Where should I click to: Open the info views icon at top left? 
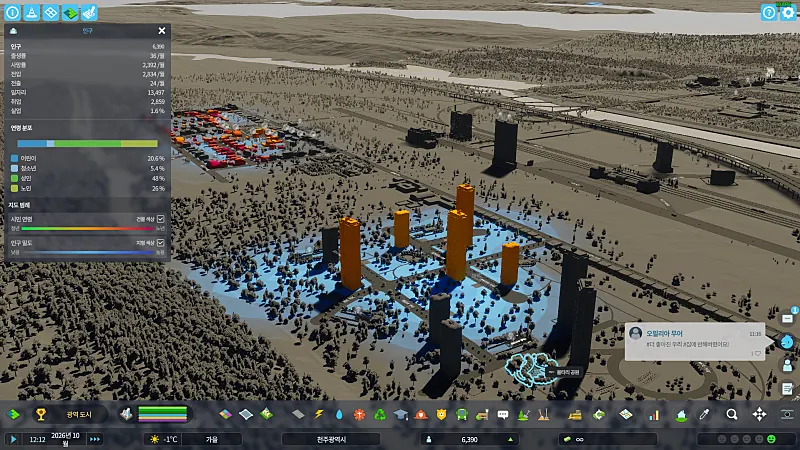coord(12,12)
